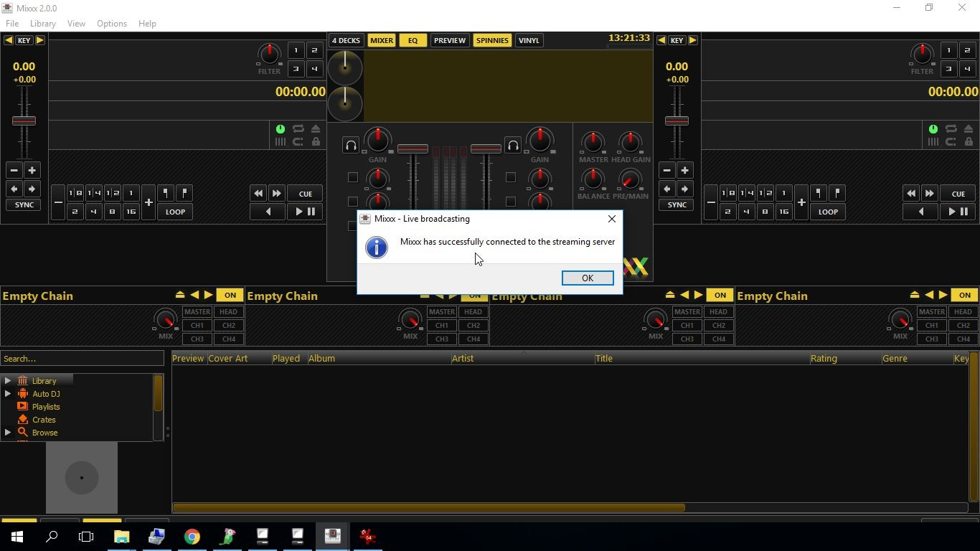Toggle right deck keylock padlock icon
This screenshot has width=980, height=551.
pos(969,142)
